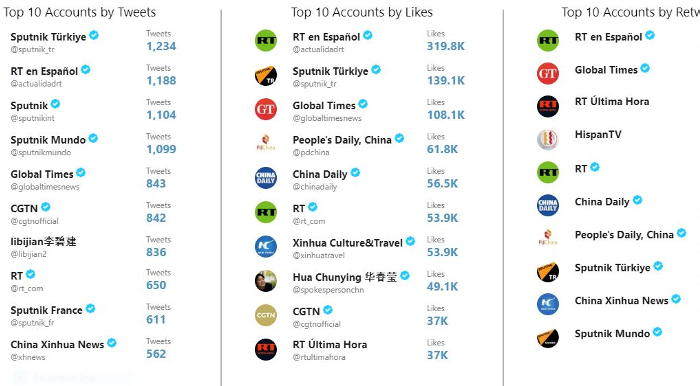Click CGTN gold avatar in Likes list

266,315
